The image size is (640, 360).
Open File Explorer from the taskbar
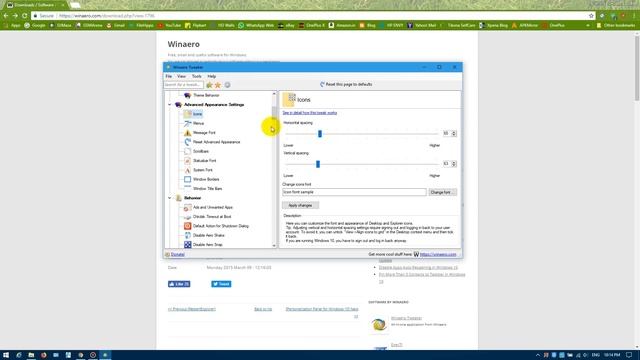[x=31, y=355]
